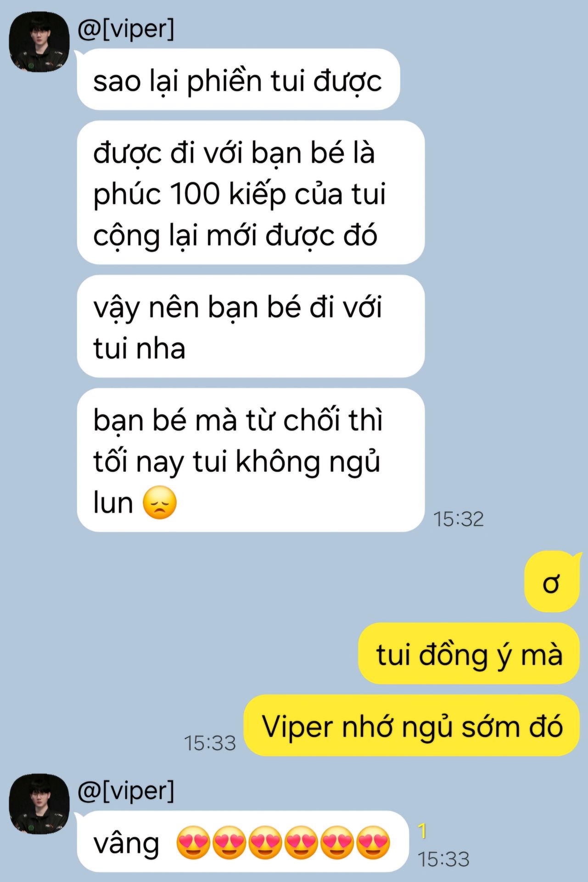
Task: Tap the bottom @[viper] sender name
Action: 126,791
